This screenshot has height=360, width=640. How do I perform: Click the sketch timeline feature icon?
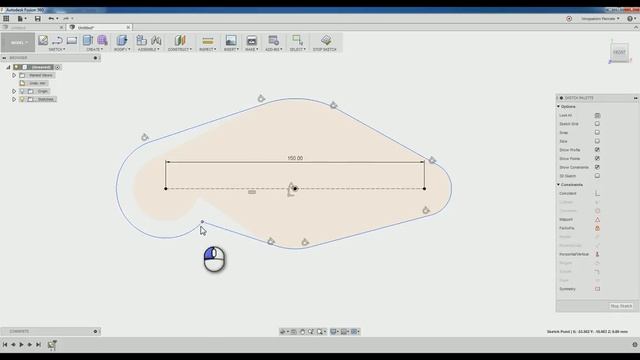(x=52, y=344)
